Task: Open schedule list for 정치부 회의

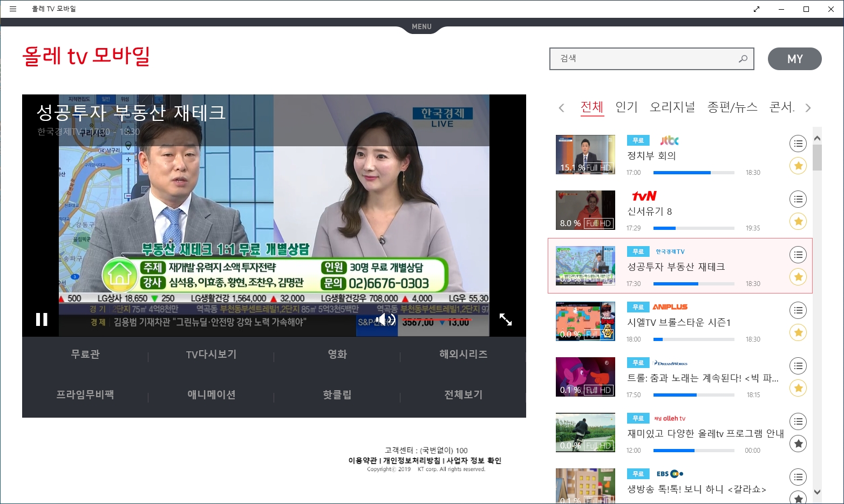Action: click(798, 144)
